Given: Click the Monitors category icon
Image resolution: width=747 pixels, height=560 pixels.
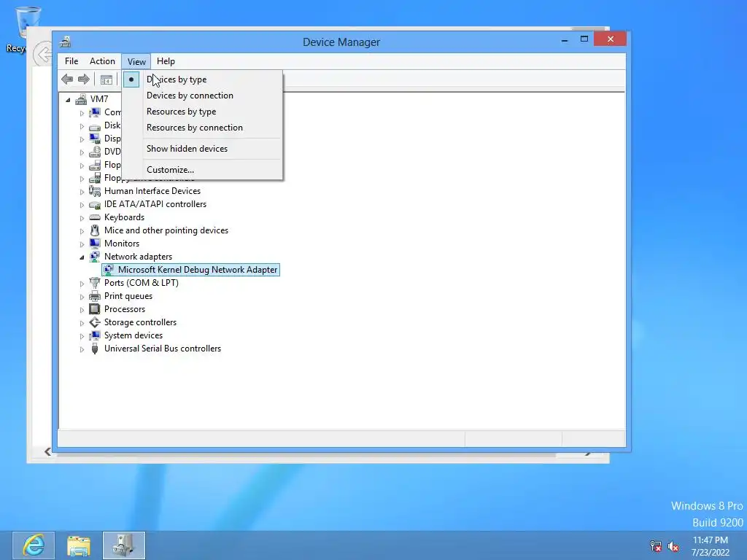Looking at the screenshot, I should click(x=95, y=244).
